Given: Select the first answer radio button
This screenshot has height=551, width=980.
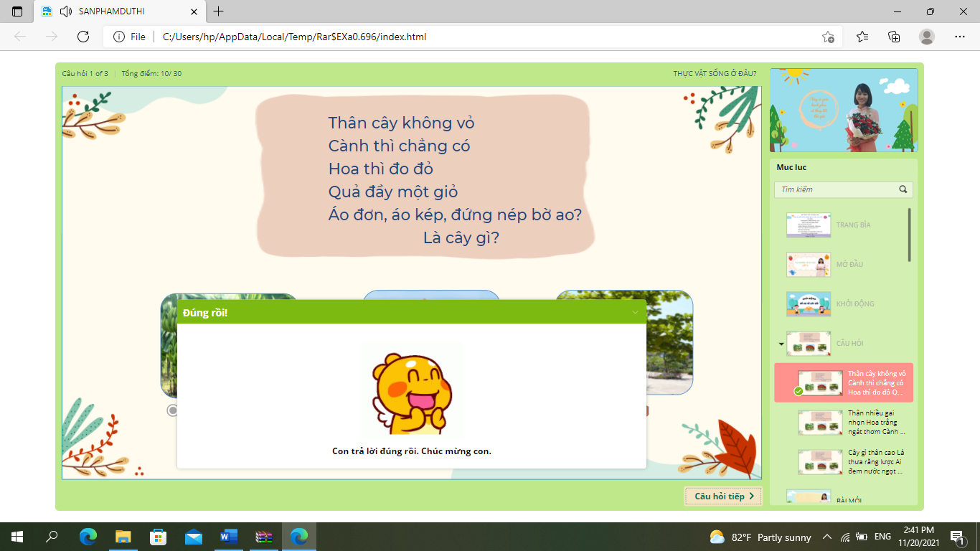Looking at the screenshot, I should [172, 410].
